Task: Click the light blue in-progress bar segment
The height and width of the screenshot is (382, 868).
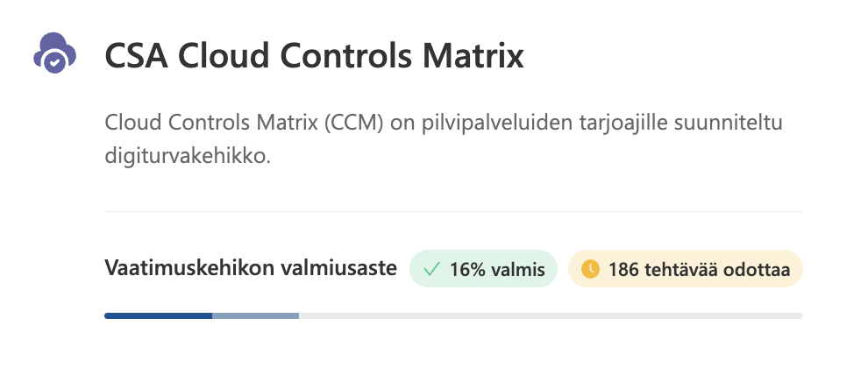Action: (x=255, y=315)
